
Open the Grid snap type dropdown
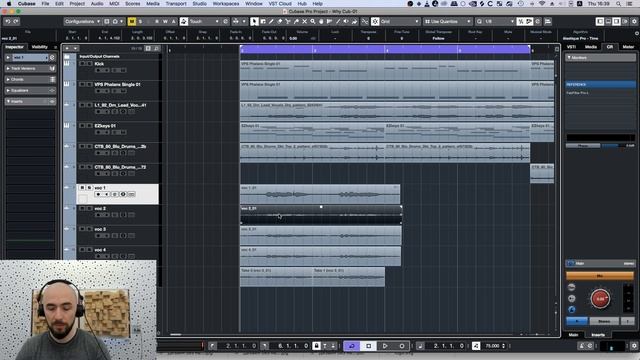[400, 21]
